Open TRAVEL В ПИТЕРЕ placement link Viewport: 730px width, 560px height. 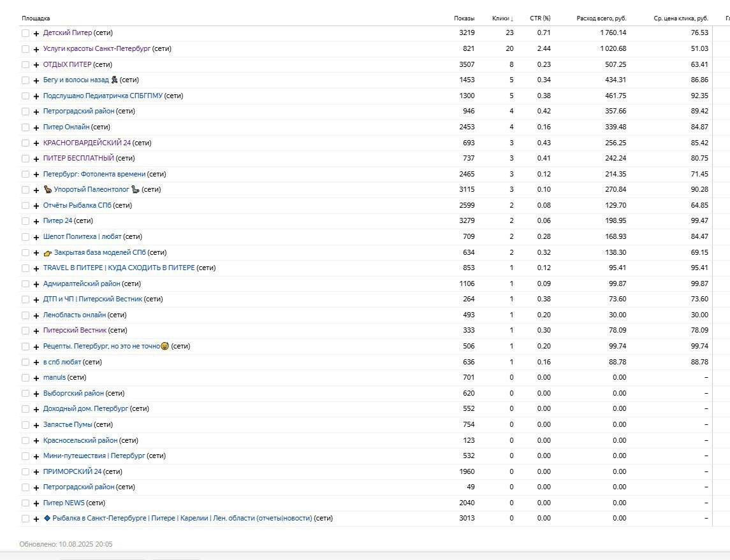point(119,268)
